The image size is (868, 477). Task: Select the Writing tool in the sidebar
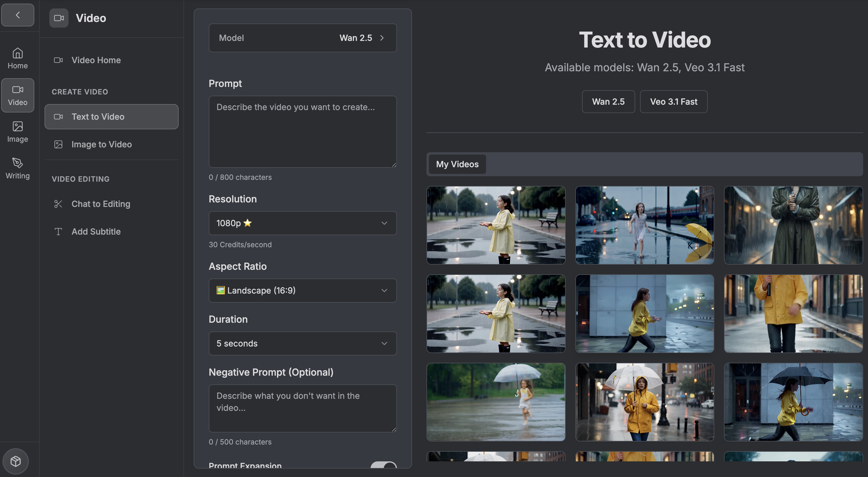(x=17, y=168)
